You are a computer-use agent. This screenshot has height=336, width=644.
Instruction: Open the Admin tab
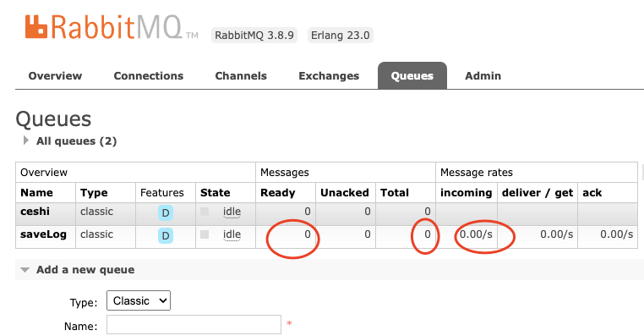pos(483,76)
